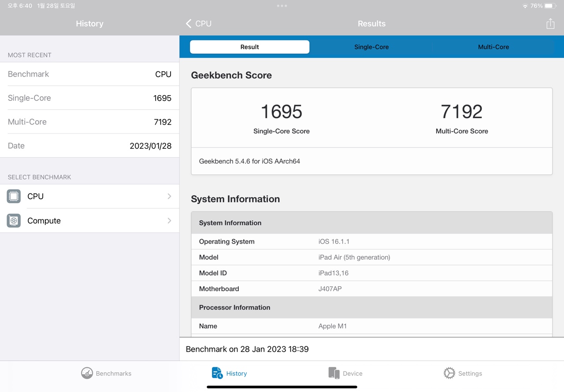The width and height of the screenshot is (564, 392).
Task: Open the CPU benchmark chip icon
Action: click(14, 196)
